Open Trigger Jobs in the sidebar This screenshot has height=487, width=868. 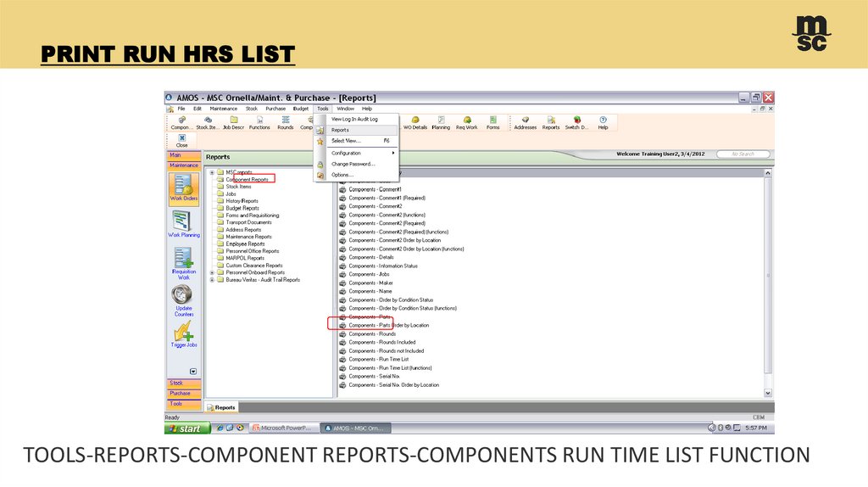tap(184, 334)
